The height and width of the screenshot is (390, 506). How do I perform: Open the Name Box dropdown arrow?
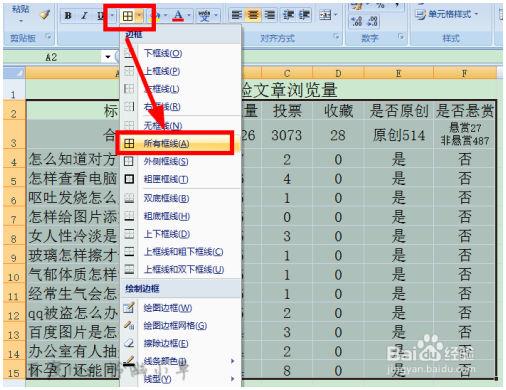pyautogui.click(x=108, y=57)
